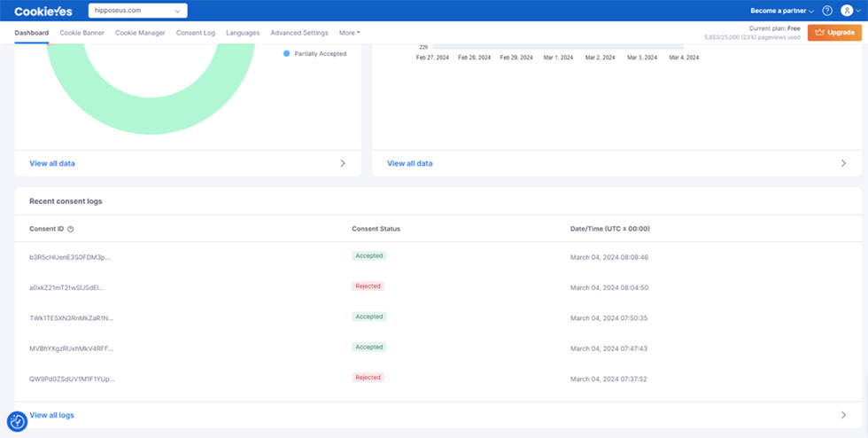Switch to the Cookie Banner tab
Image resolution: width=868 pixels, height=438 pixels.
[81, 33]
